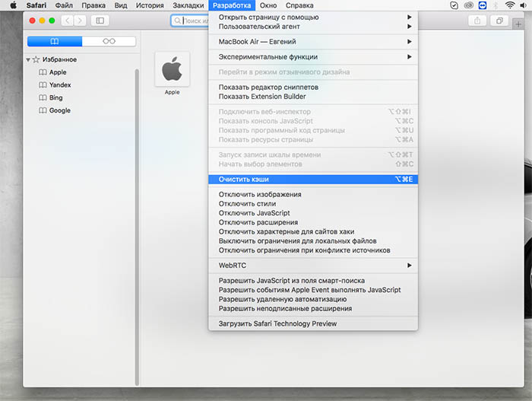Open the Справка menu

pos(299,5)
